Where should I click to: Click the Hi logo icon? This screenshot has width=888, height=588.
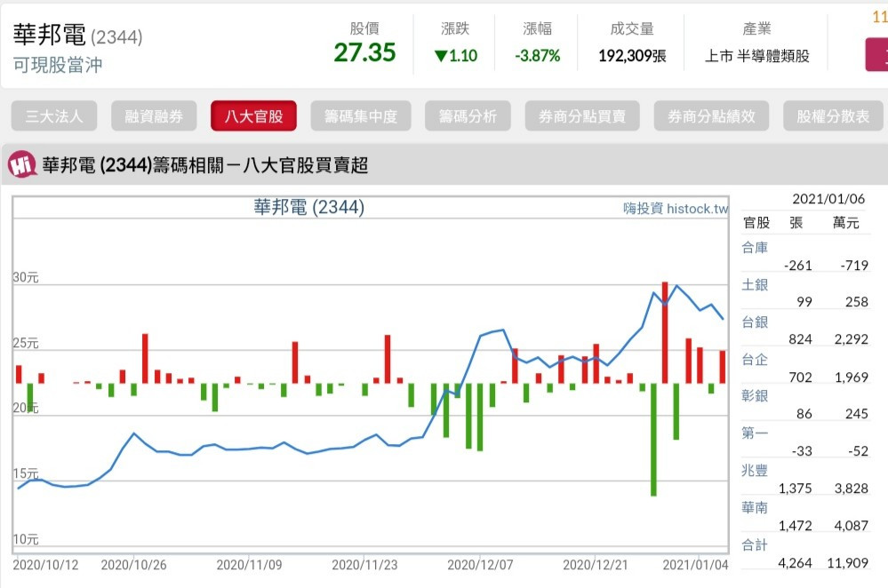coord(21,164)
